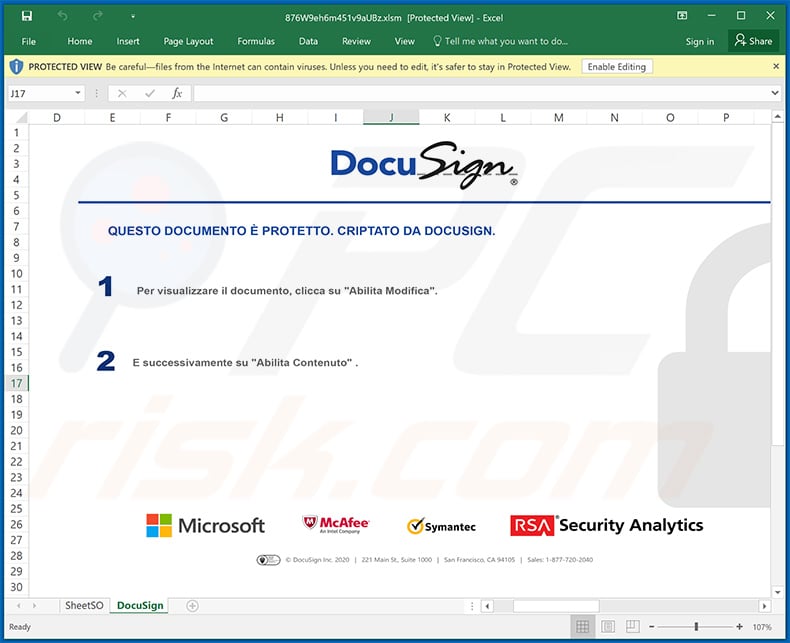Open Customize Quick Access Toolbar dropdown

tap(133, 17)
